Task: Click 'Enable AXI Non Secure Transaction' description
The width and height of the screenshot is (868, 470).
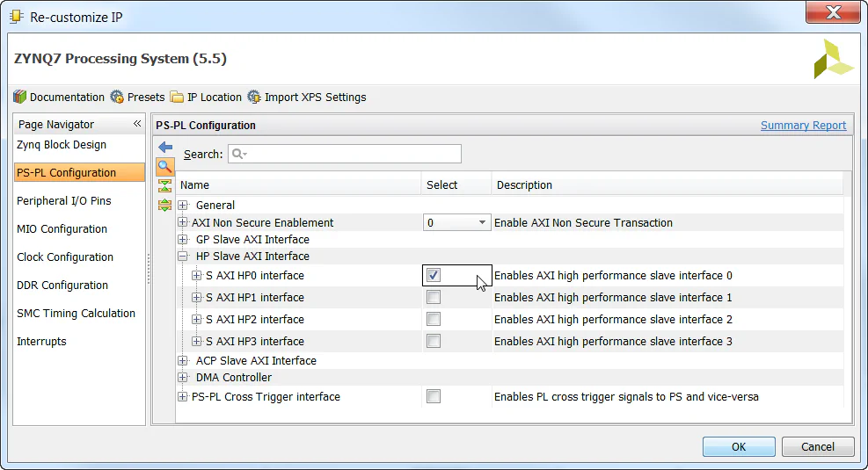Action: (x=583, y=223)
